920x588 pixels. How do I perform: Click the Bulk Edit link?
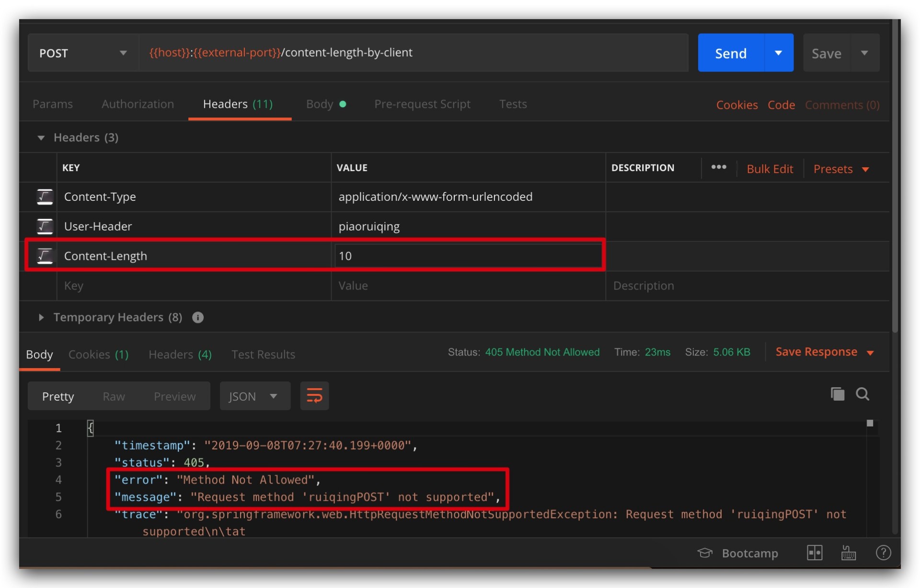tap(770, 169)
